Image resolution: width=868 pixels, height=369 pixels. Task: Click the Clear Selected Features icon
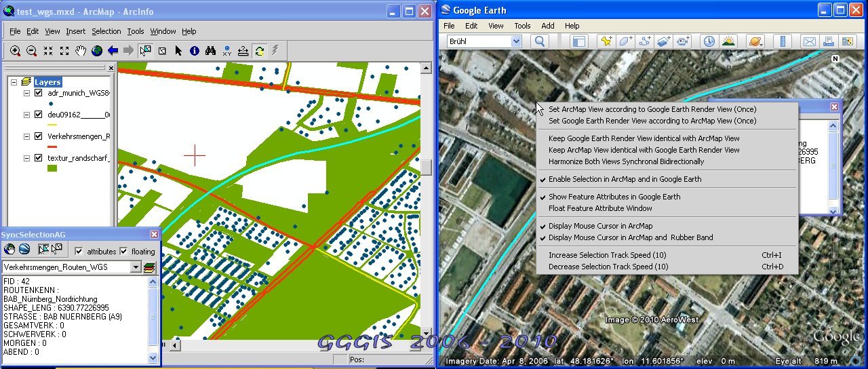(162, 51)
